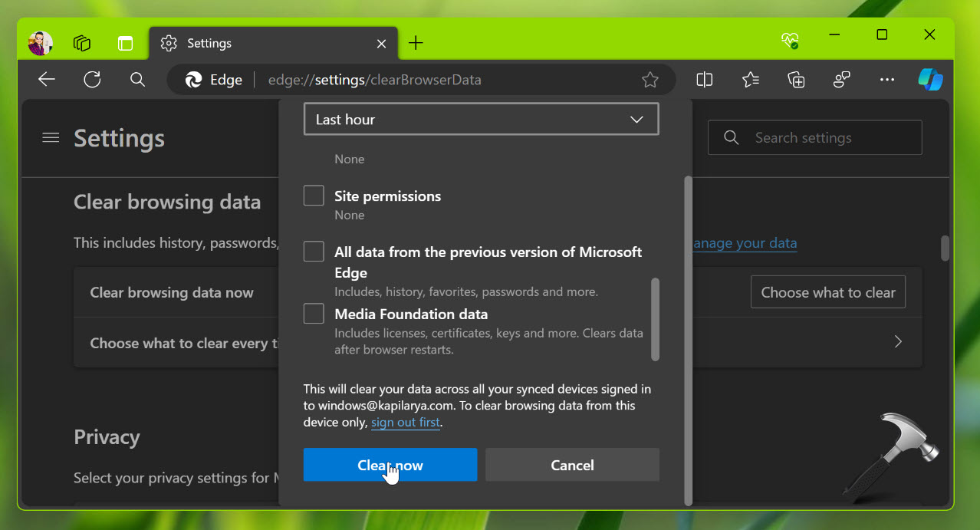Open the Favorites star-list icon

pos(750,80)
